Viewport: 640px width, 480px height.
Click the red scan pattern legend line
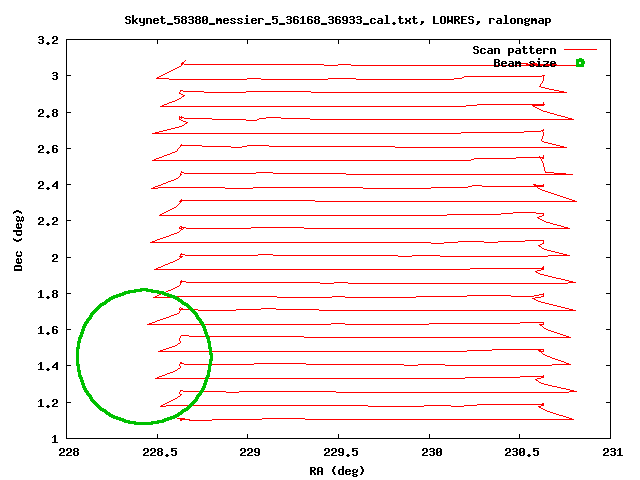coord(580,50)
